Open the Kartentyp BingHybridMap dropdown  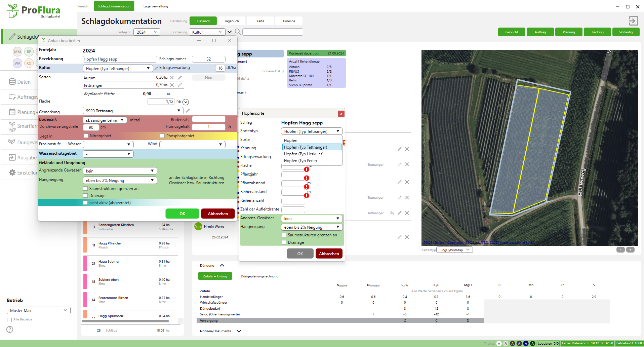point(454,250)
